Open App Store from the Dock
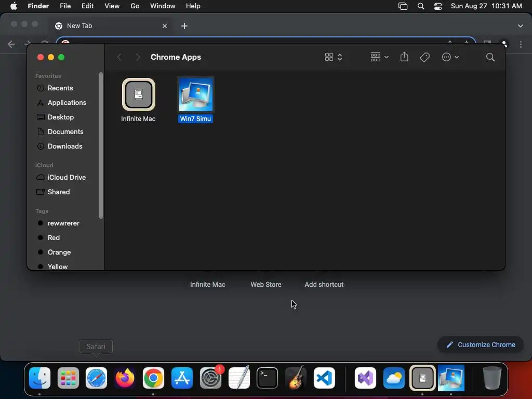The image size is (532, 399). point(182,378)
